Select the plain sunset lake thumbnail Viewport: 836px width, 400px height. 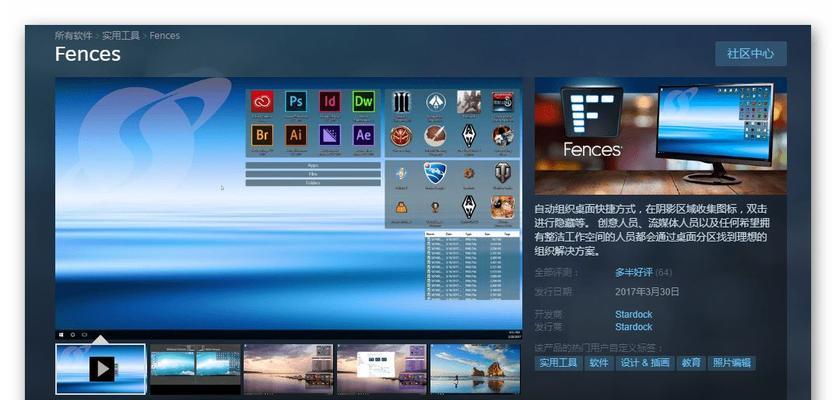click(288, 369)
